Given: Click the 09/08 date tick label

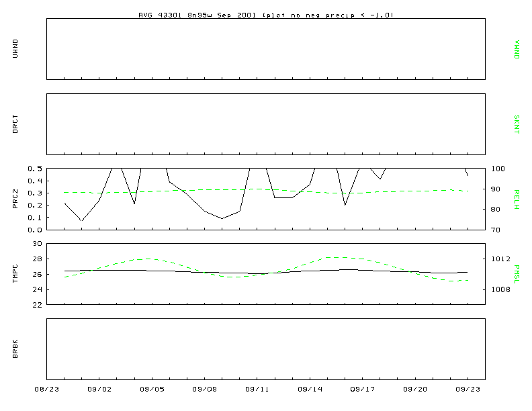Looking at the screenshot, I should (205, 390).
